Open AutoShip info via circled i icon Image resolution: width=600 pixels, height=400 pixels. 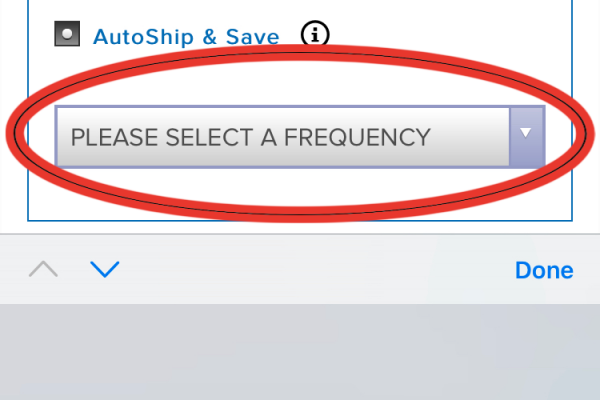point(316,35)
